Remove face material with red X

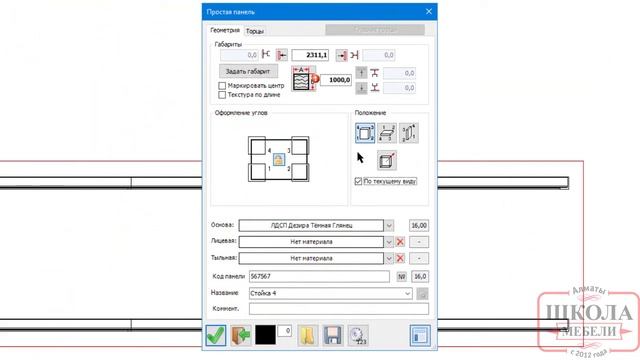[x=400, y=242]
